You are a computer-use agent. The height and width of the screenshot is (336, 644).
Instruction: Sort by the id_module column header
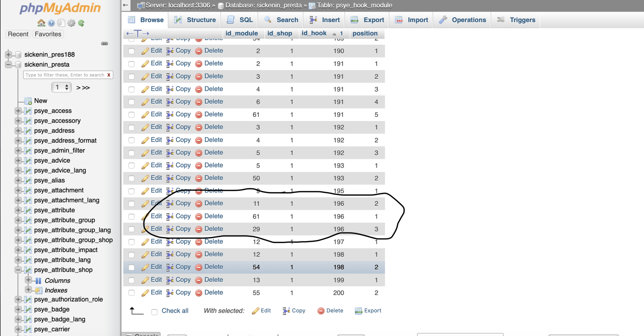241,33
